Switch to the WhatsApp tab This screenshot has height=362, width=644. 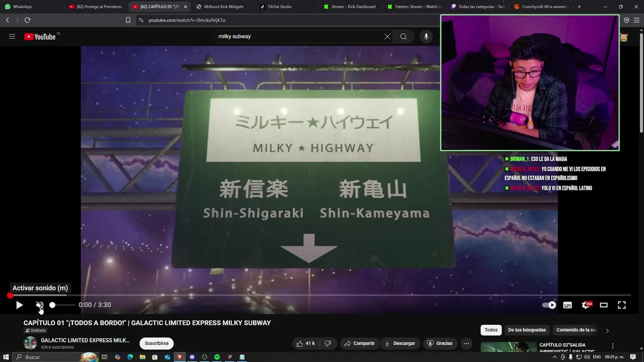point(32,7)
